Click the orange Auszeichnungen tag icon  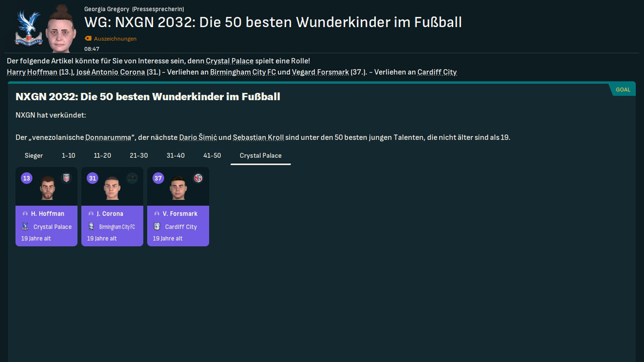pyautogui.click(x=88, y=38)
